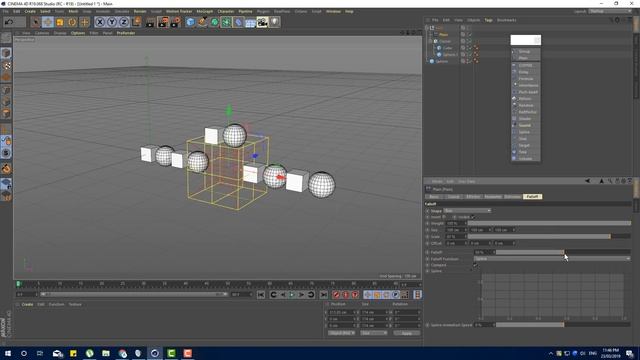Open the Falloff Function dropdown
The image size is (640, 360).
point(552,259)
